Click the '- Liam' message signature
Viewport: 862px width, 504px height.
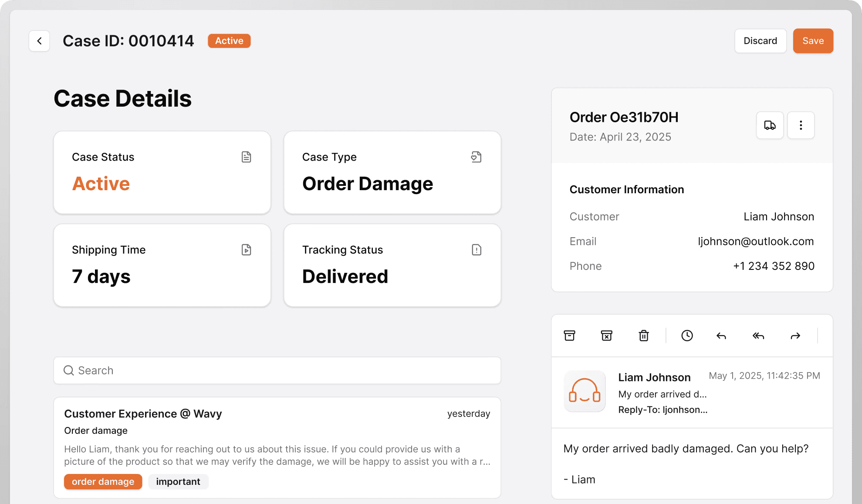pyautogui.click(x=579, y=480)
